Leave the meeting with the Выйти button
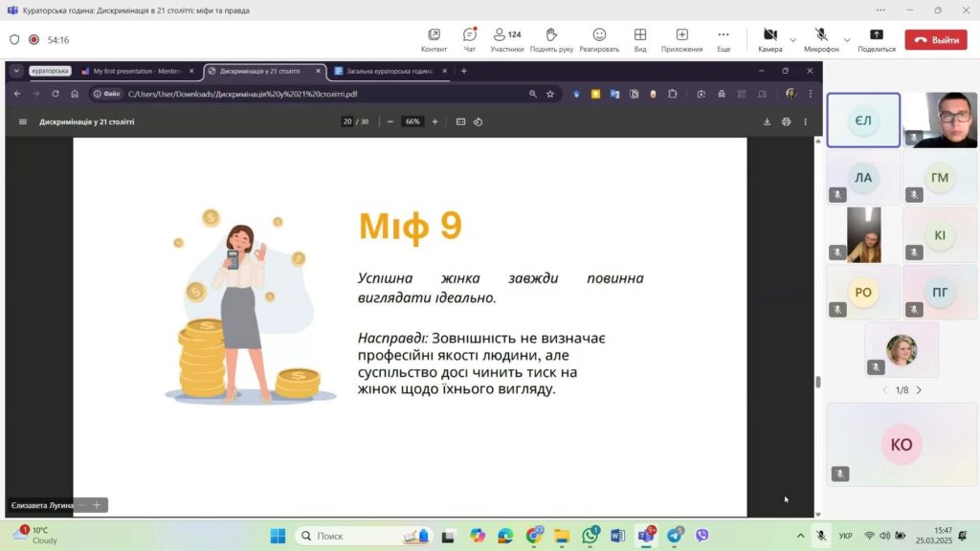The height and width of the screenshot is (551, 980). tap(936, 40)
